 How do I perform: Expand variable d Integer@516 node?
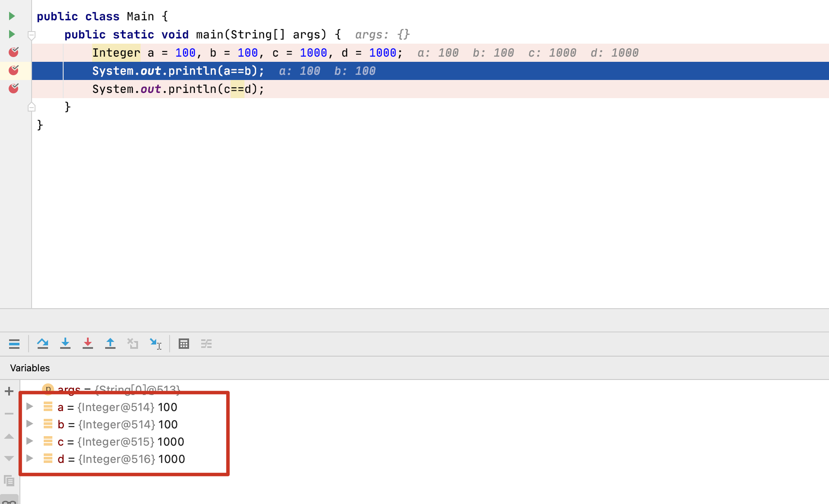coord(30,458)
